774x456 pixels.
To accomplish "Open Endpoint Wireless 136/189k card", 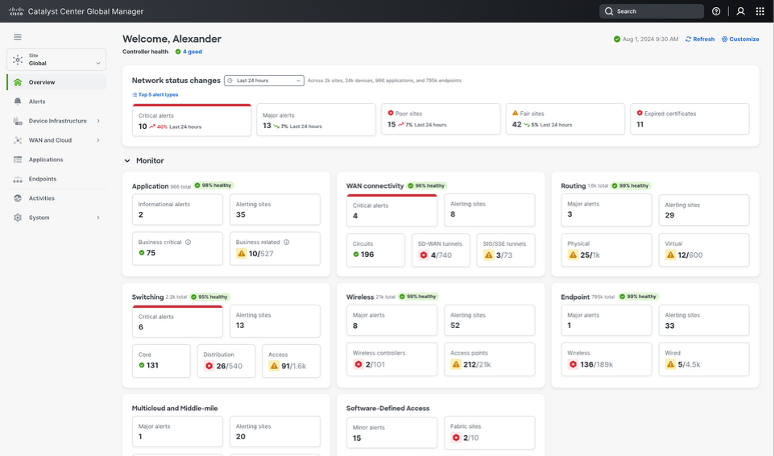I will pyautogui.click(x=606, y=359).
